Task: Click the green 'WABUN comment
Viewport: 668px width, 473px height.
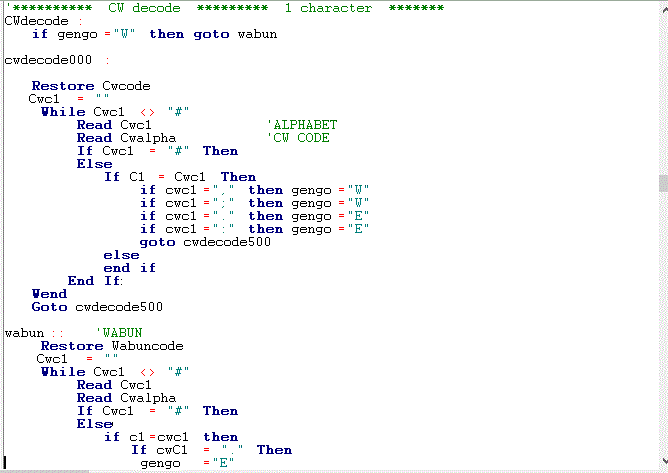Action: [x=119, y=333]
